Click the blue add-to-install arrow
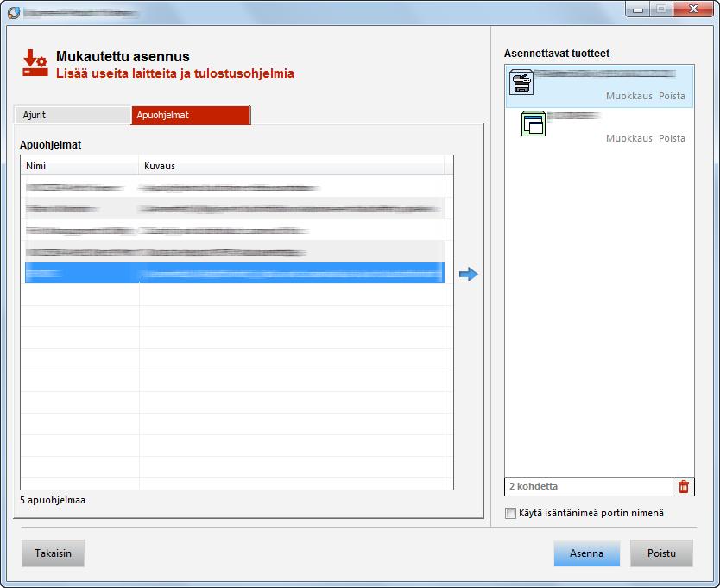The width and height of the screenshot is (720, 588). pos(469,275)
